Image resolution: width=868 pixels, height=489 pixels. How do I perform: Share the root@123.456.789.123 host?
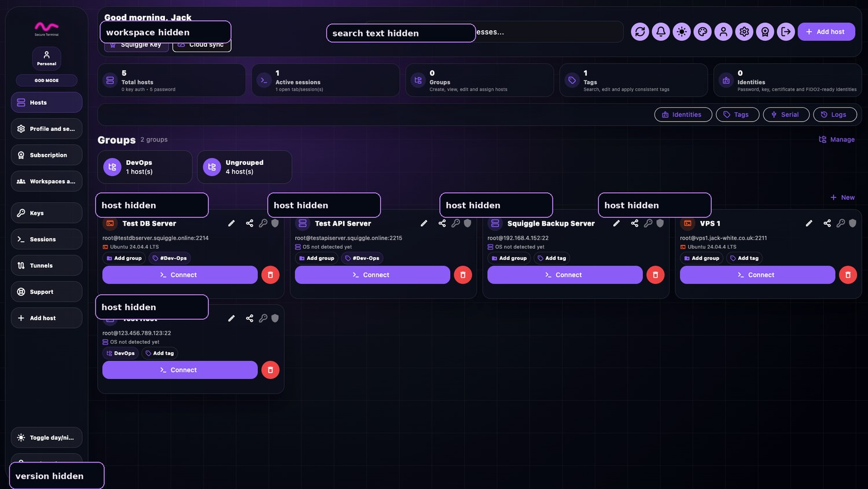(249, 318)
